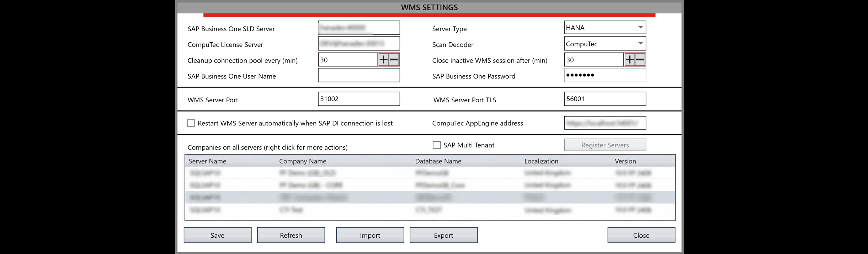Sort by Version column header
868x254 pixels.
(x=625, y=161)
